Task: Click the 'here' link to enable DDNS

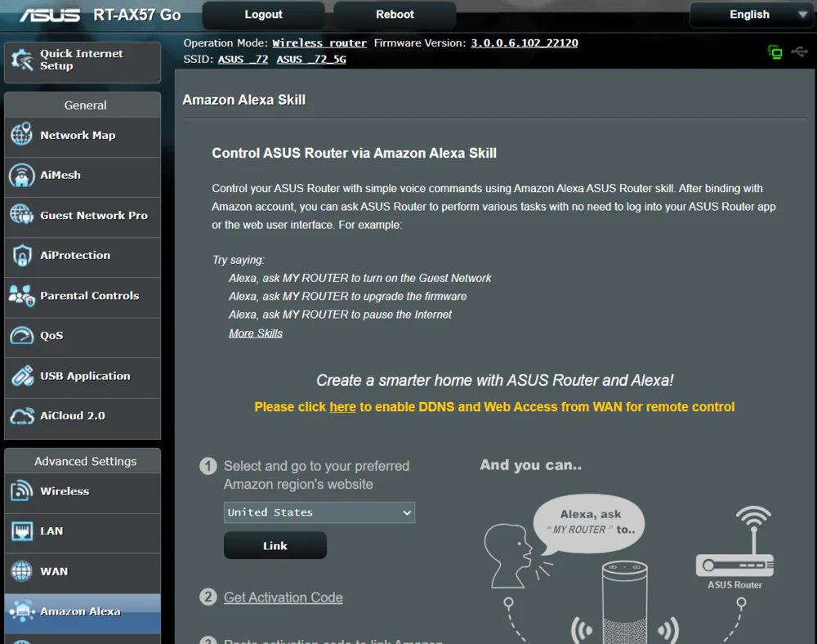Action: 343,407
